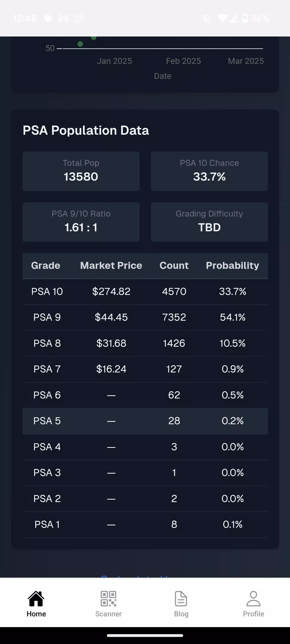
Task: Tap the Grading Difficulty TBD card
Action: coord(209,222)
